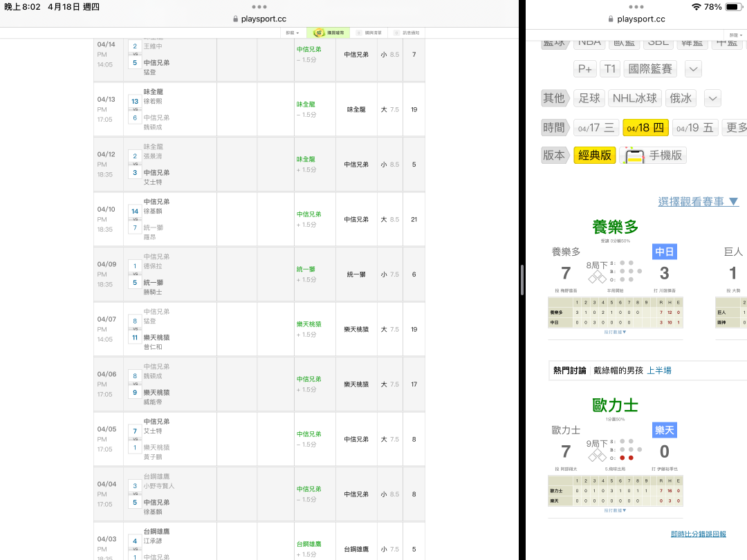
Task: Open the 上半場 discussion link
Action: point(659,371)
